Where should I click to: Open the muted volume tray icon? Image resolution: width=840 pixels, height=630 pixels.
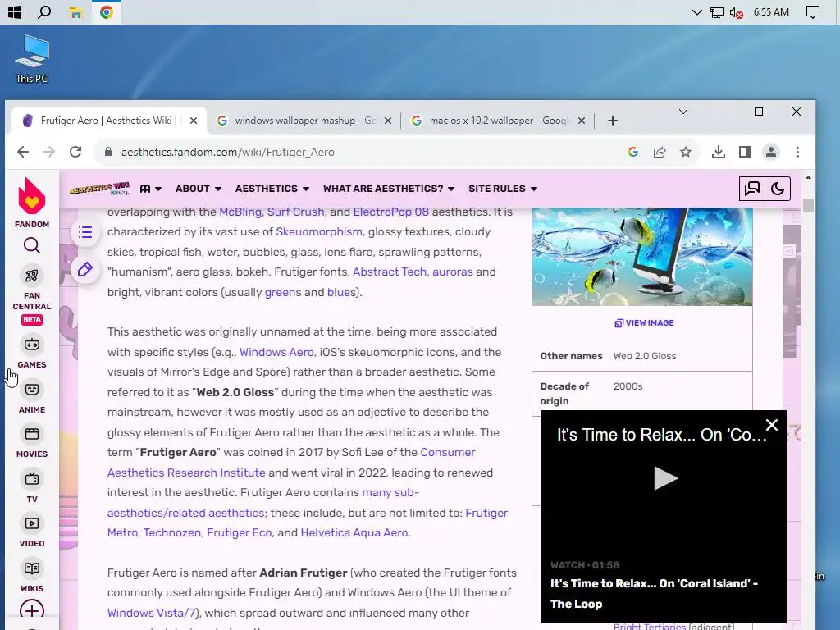click(736, 11)
